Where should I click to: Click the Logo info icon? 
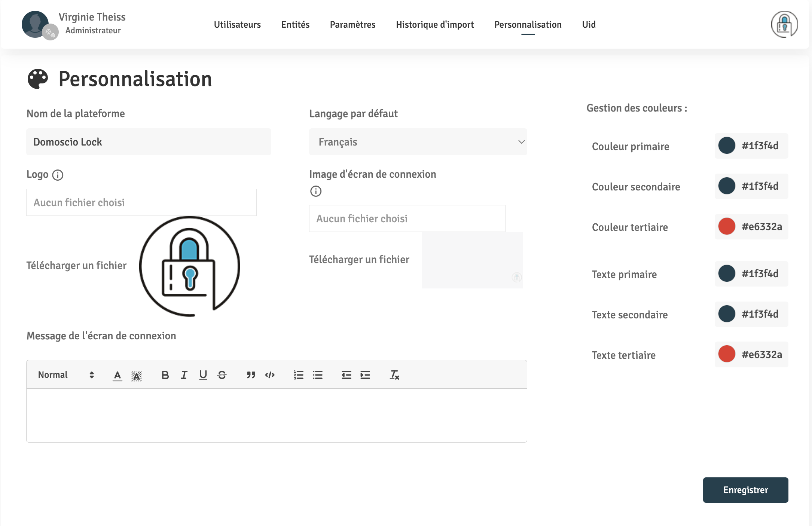58,175
